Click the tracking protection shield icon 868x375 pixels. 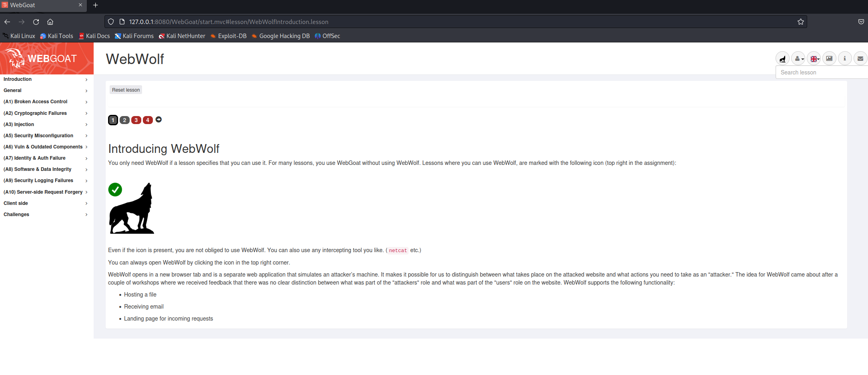pyautogui.click(x=111, y=22)
